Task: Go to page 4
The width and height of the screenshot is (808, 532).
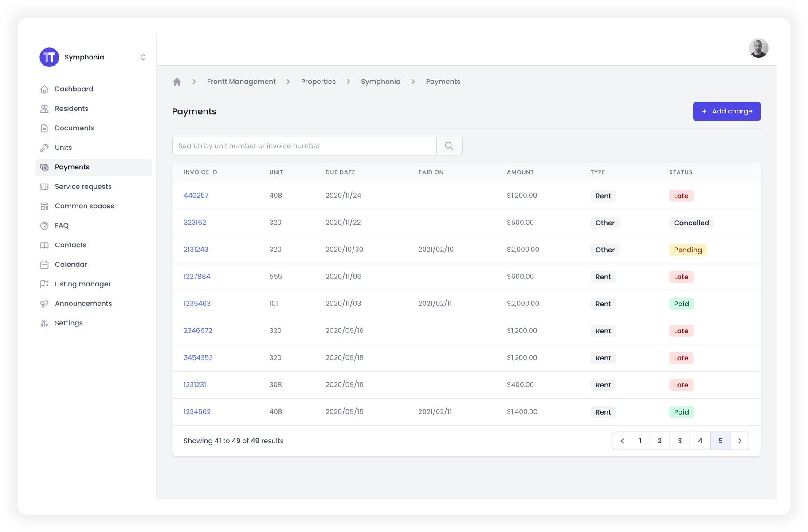Action: (700, 441)
